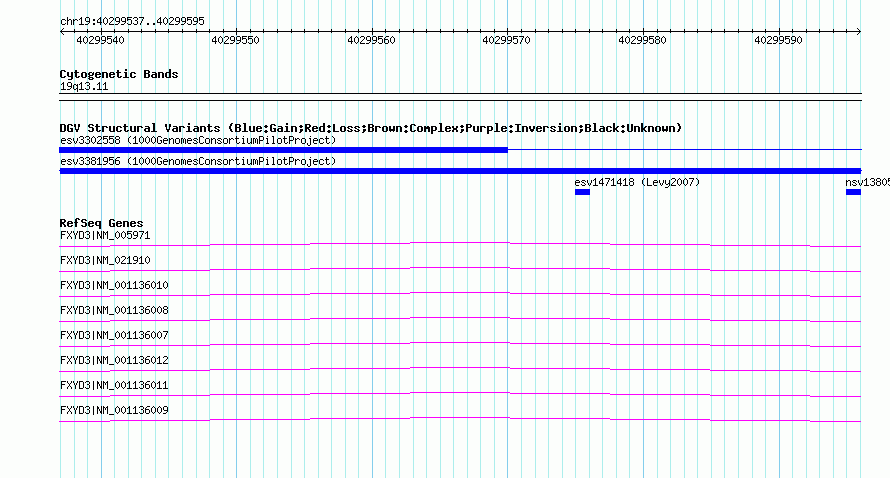
Task: Click the esv3381956 variant label
Action: coord(198,161)
